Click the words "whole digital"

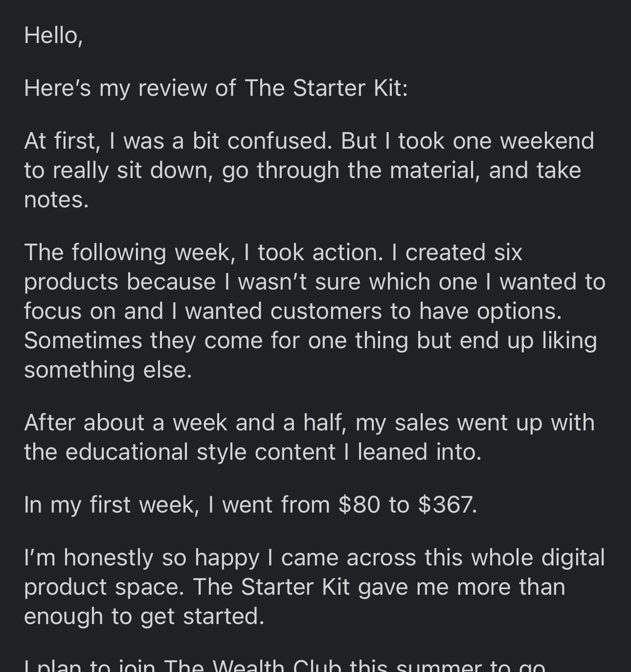(515, 558)
